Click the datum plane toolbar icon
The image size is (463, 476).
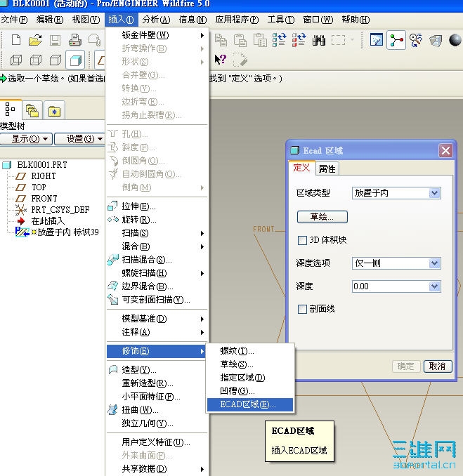point(101,60)
